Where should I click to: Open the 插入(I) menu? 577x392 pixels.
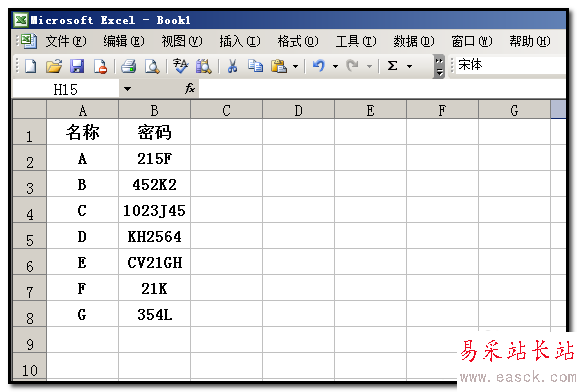coord(240,41)
